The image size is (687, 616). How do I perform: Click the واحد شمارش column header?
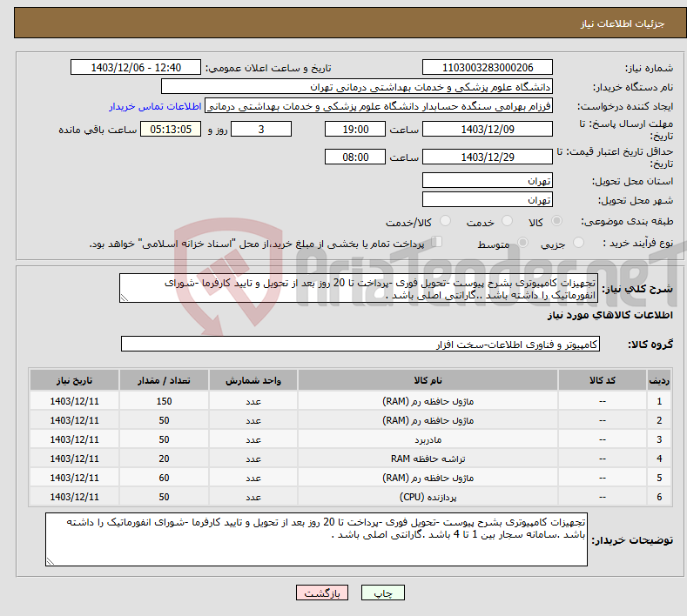pos(253,380)
